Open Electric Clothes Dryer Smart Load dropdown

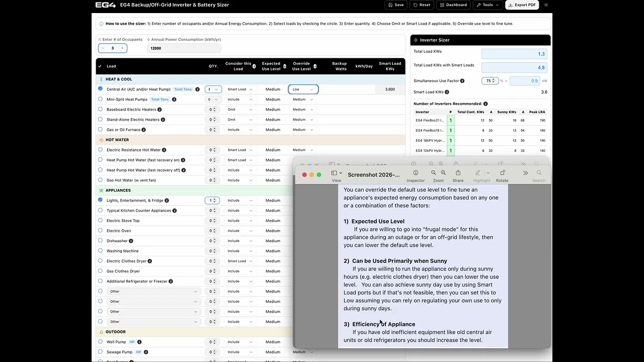pyautogui.click(x=240, y=261)
